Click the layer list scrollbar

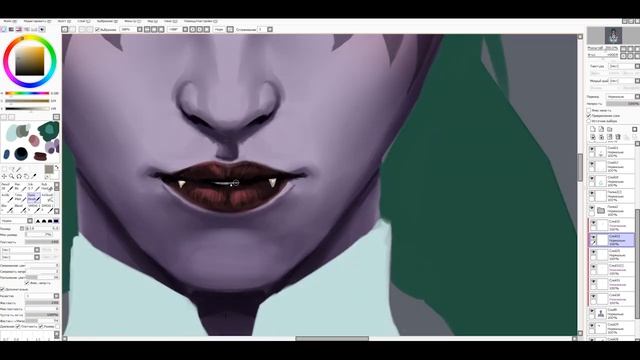tap(637, 264)
